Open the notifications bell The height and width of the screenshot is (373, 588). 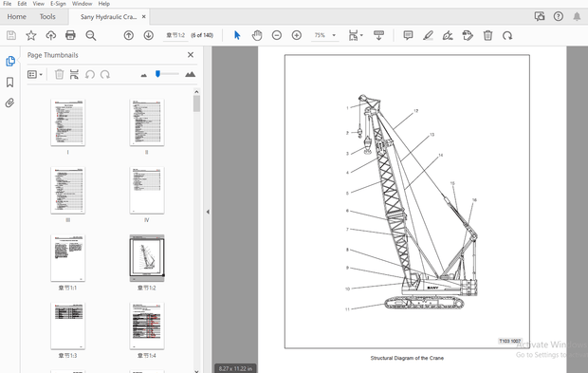(577, 16)
